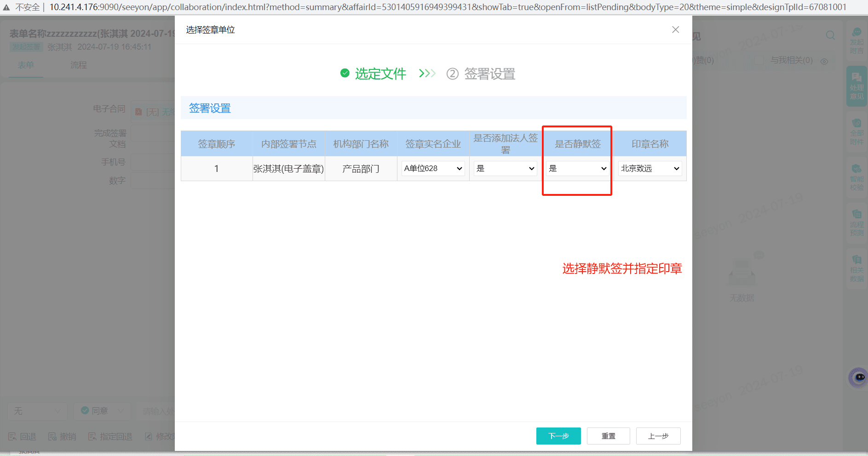Viewport: 868px width, 456px height.
Task: Open 处理意见 in right sidebar
Action: [x=857, y=86]
